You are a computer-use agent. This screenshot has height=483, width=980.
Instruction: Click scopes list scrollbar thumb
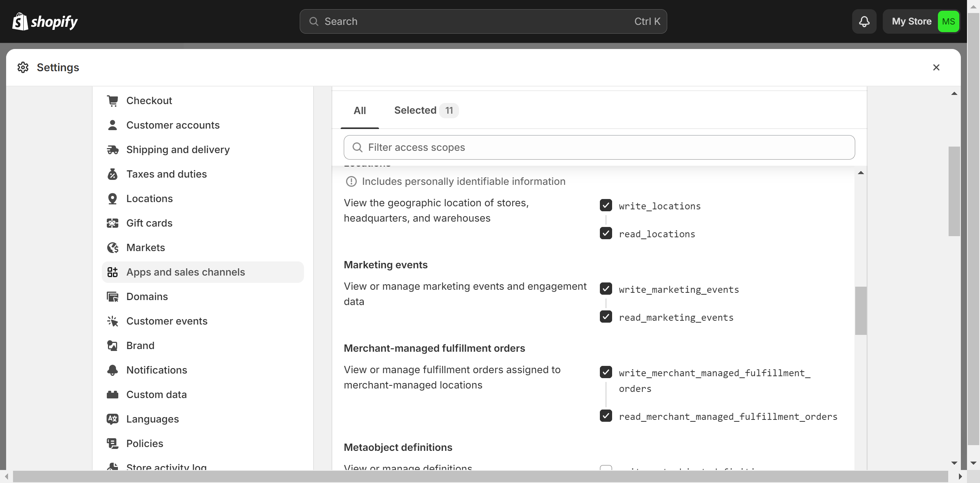coord(861,311)
